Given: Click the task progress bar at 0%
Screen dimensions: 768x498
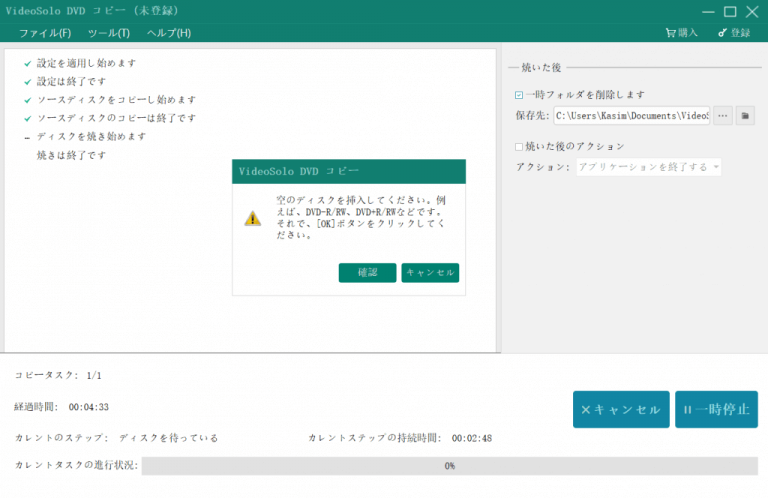Looking at the screenshot, I should (x=449, y=466).
